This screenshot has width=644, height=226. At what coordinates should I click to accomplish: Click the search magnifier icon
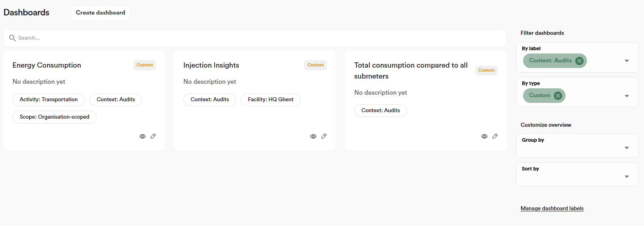[13, 38]
